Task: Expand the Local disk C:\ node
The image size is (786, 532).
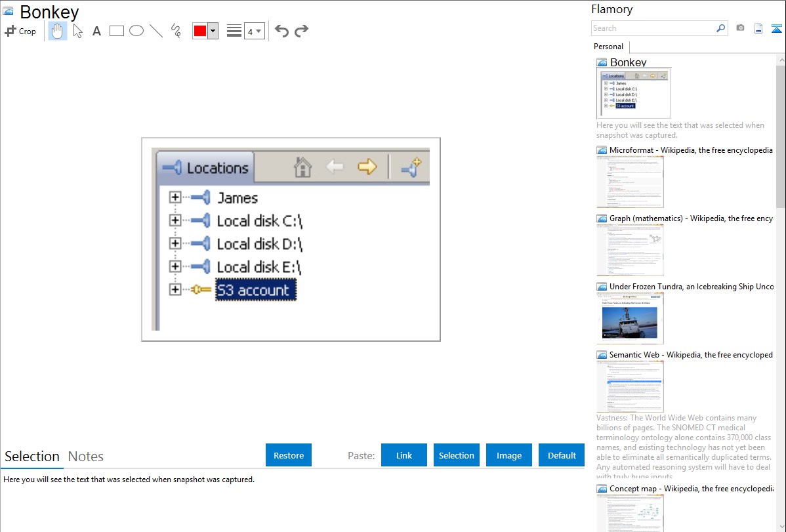Action: (x=175, y=220)
